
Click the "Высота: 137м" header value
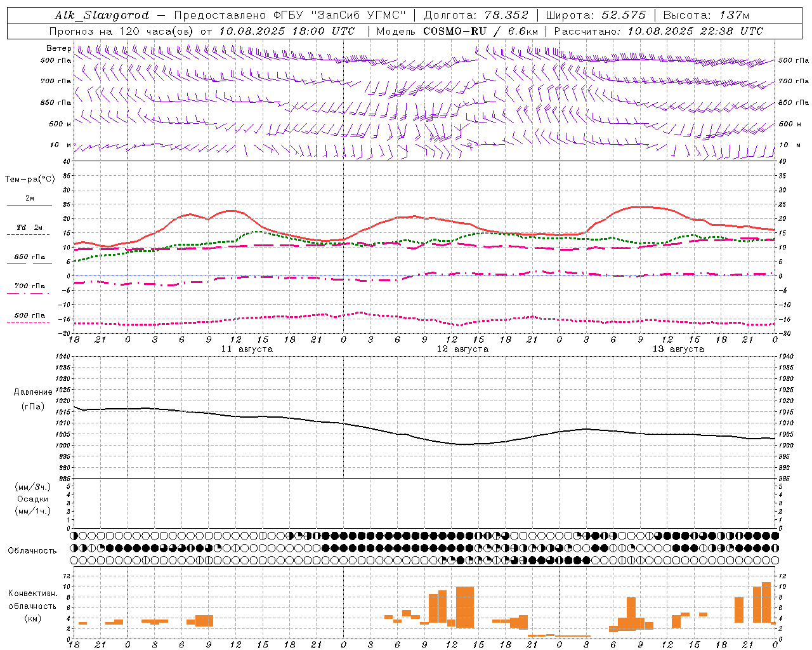(705, 15)
